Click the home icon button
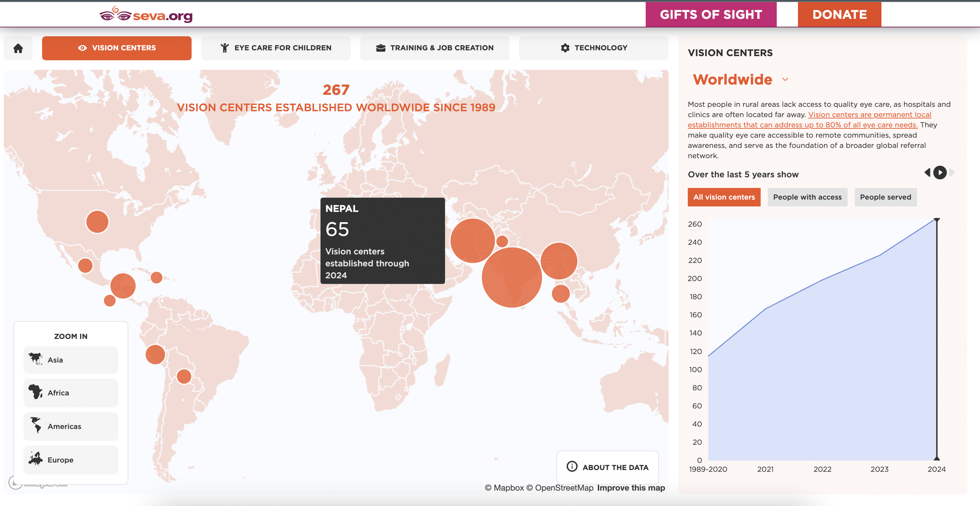 tap(18, 48)
